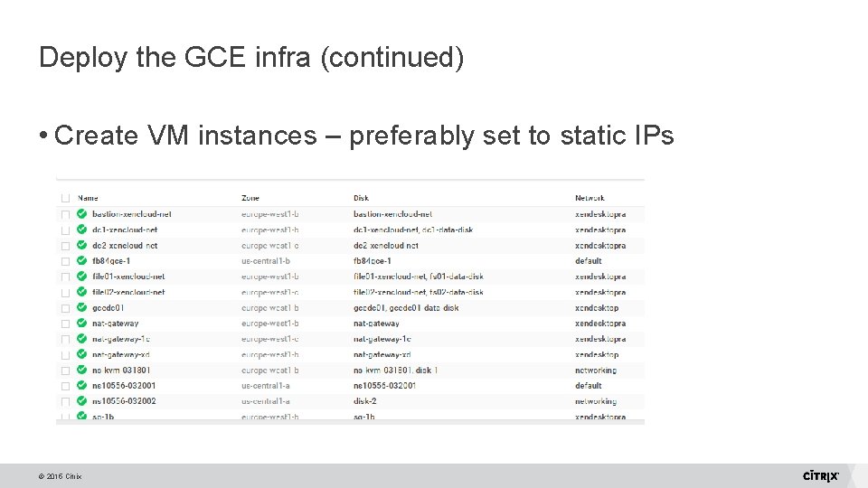This screenshot has height=488, width=868.
Task: Click the green check icon beside file01-xencloud-net
Action: (82, 277)
